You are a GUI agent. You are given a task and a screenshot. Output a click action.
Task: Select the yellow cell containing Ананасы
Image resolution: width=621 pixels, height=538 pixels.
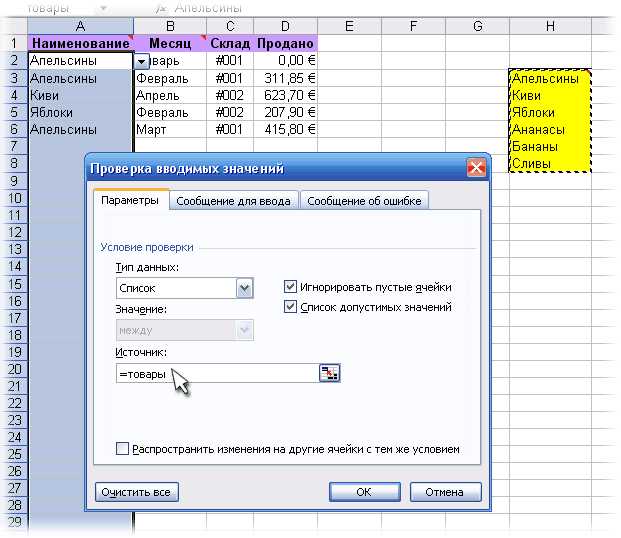coord(550,130)
